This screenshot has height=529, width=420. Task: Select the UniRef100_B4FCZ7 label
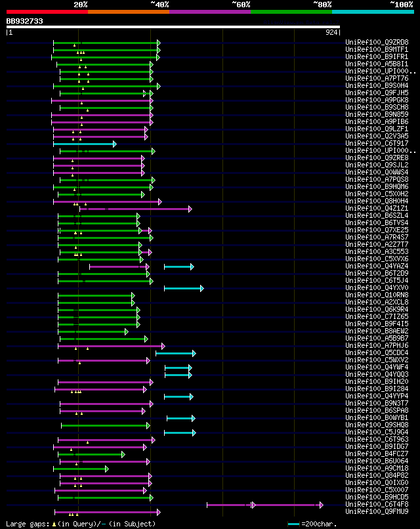(377, 454)
